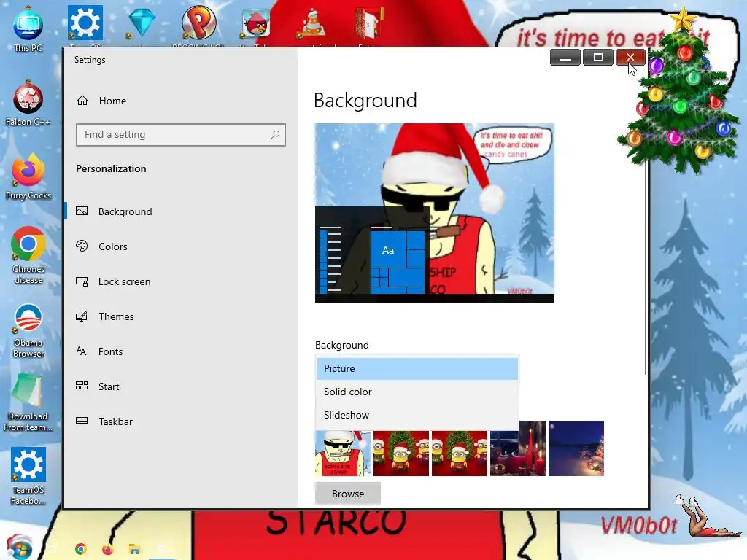Choose Solid color from Background dropdown
747x560 pixels.
click(417, 392)
